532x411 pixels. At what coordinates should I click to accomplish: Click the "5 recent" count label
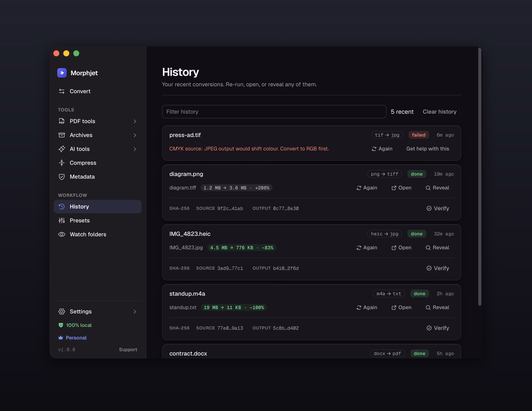[402, 112]
